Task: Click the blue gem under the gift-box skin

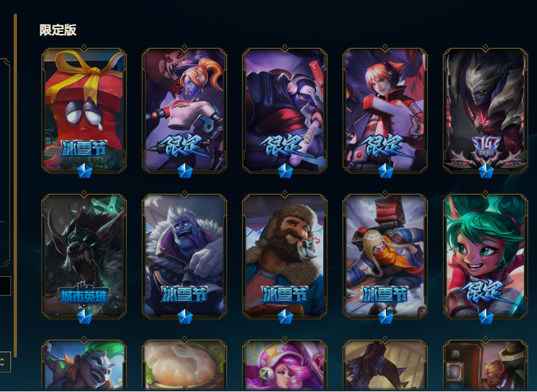Action: point(85,171)
